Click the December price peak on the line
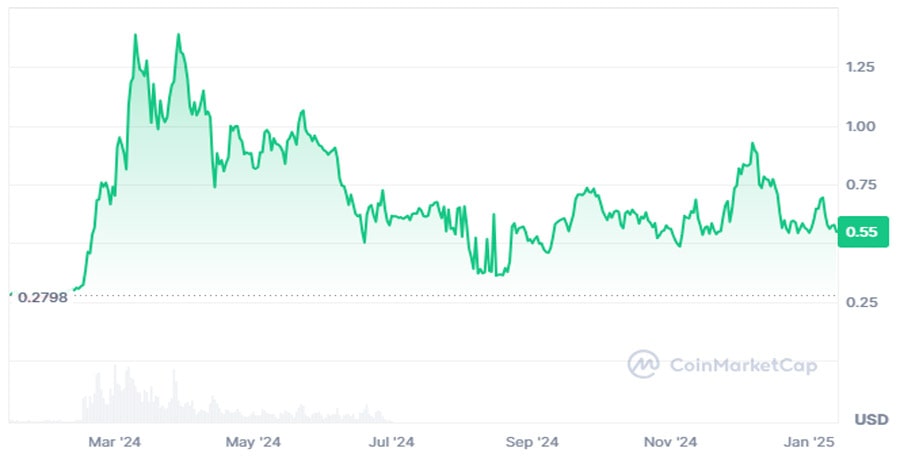The image size is (900, 460). (x=752, y=145)
